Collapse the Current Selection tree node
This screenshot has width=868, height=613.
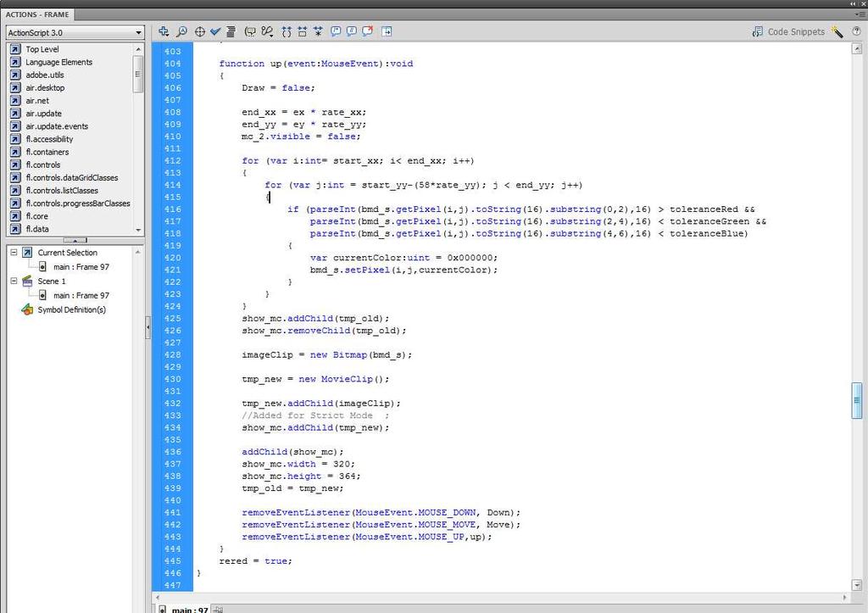[x=14, y=253]
